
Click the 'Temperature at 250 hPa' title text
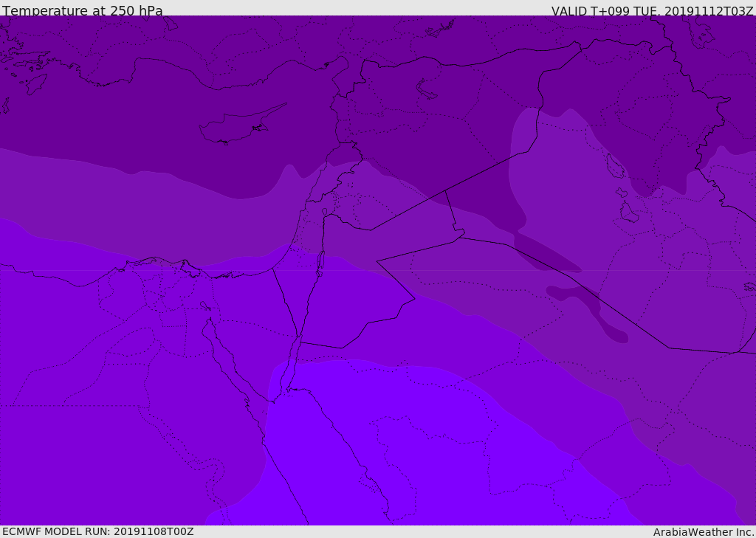click(x=83, y=10)
